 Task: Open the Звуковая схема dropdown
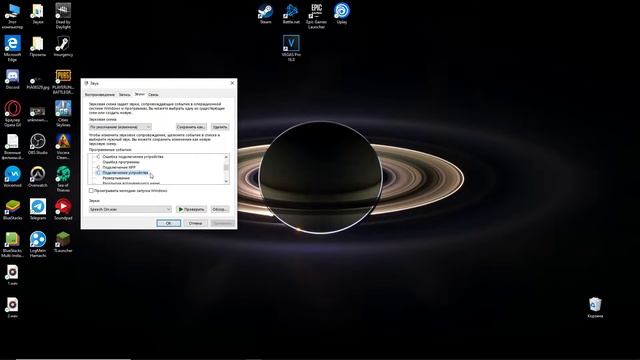[120, 127]
